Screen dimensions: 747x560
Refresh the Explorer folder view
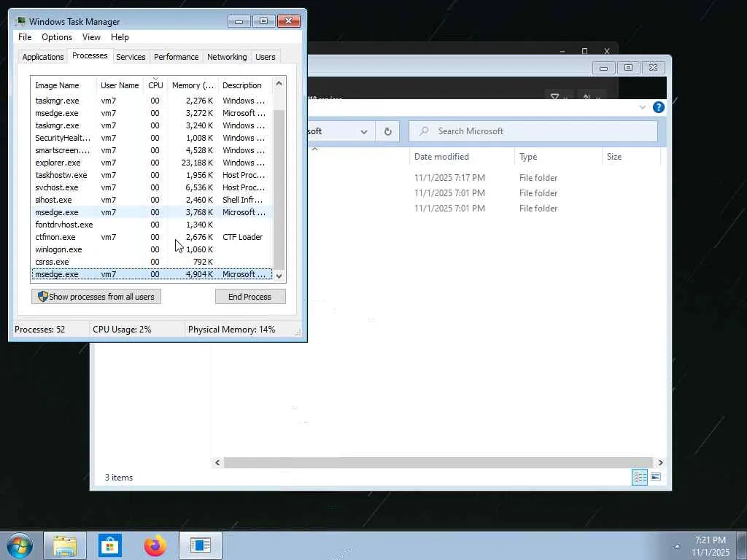[388, 131]
